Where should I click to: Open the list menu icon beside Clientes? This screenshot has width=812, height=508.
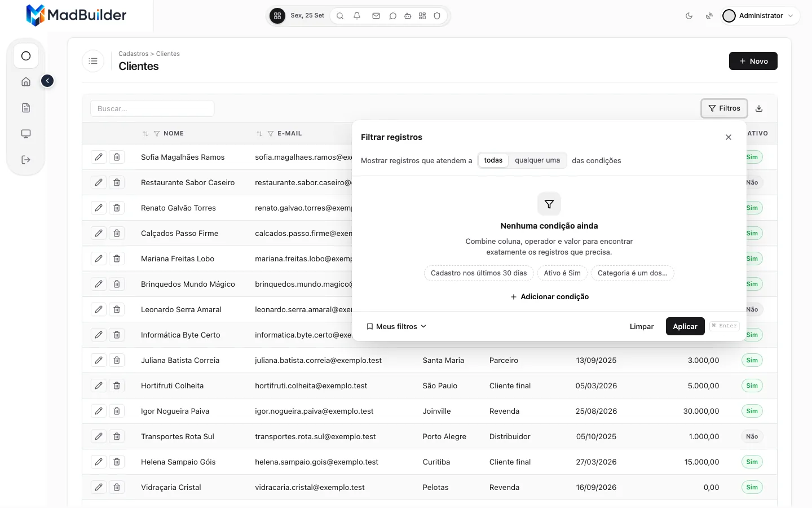93,61
